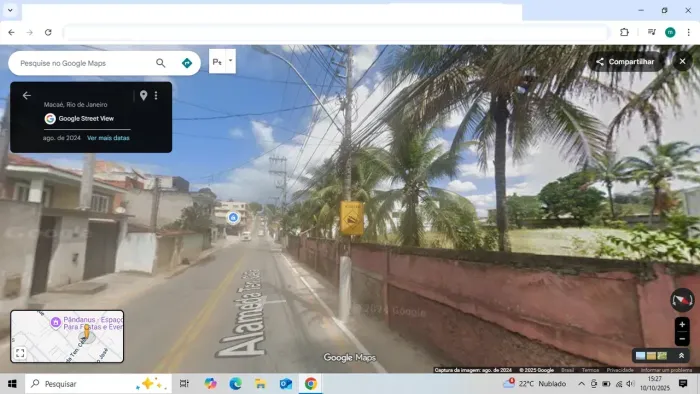Open the Windows Start menu

click(12, 384)
